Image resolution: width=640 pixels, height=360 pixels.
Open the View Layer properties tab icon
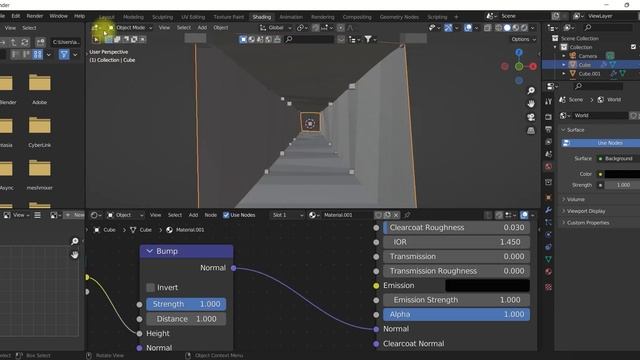548,142
